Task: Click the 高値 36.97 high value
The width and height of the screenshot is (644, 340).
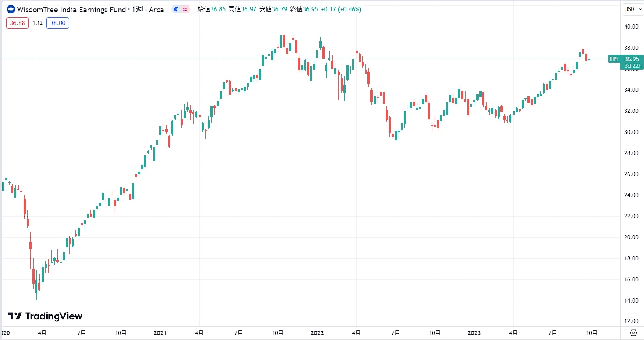Action: [242, 9]
